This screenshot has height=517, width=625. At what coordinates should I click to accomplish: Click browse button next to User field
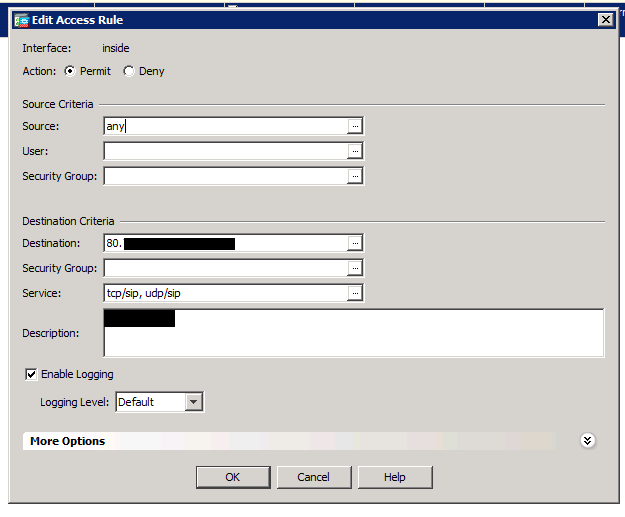click(x=354, y=151)
